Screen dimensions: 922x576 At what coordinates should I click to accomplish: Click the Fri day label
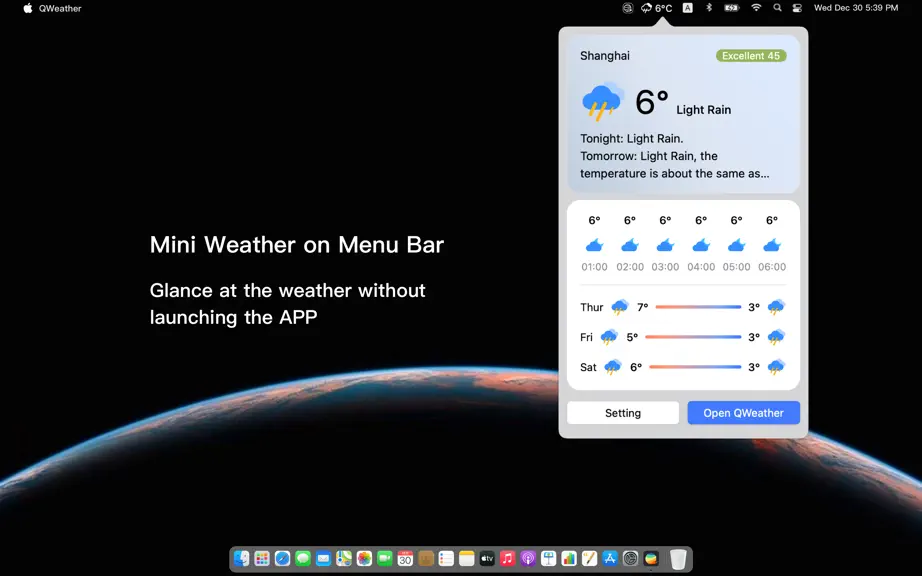click(x=586, y=337)
